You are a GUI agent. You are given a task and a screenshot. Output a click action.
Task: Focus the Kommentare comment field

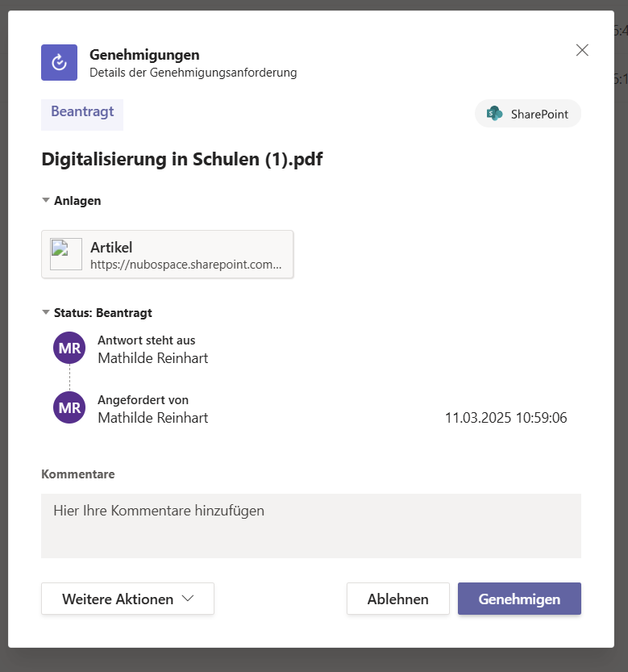[x=311, y=526]
